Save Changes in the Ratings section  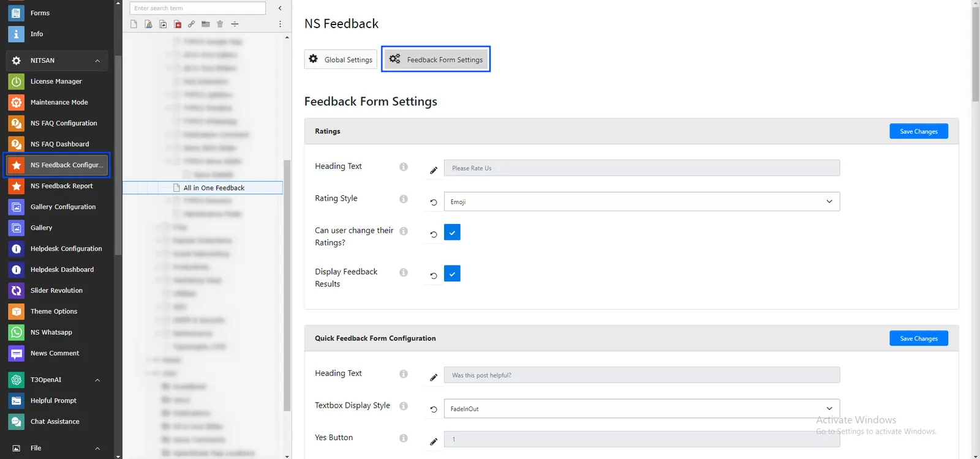(919, 132)
